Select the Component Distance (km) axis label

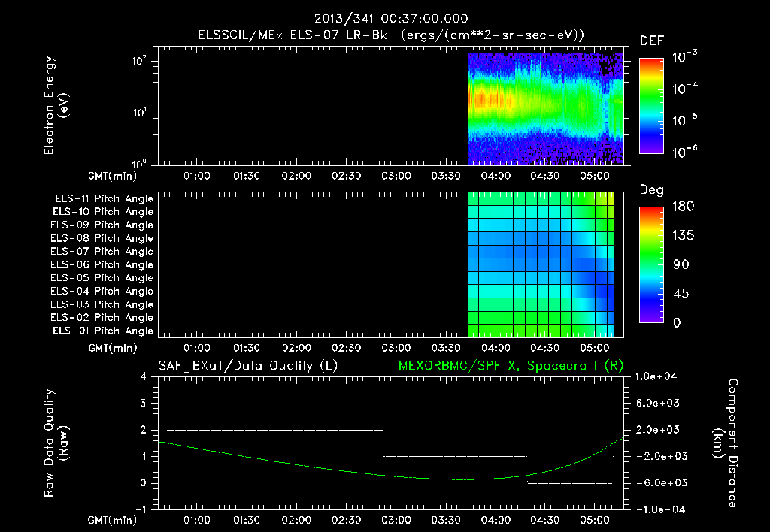(x=726, y=443)
